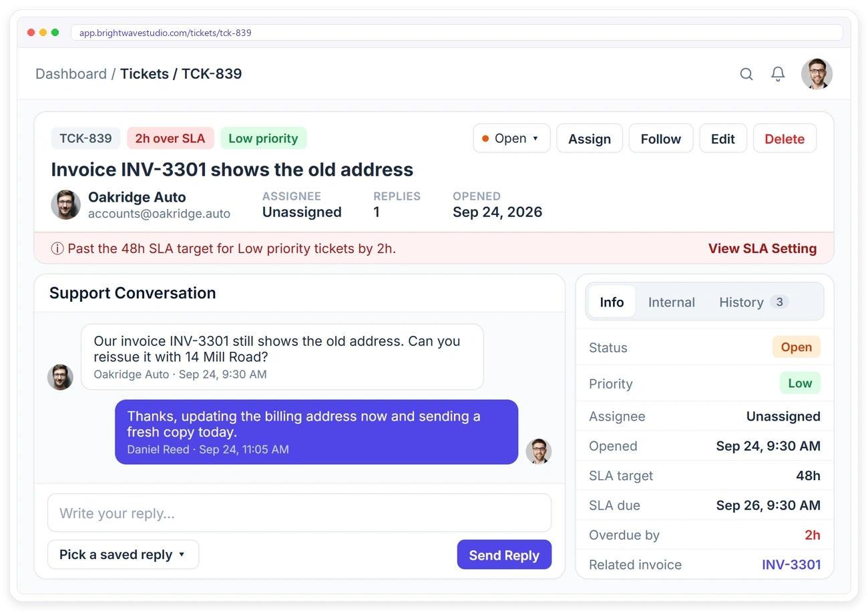The image size is (868, 611).
Task: Click the Opened Sep 24, 2026 header value
Action: tap(497, 212)
